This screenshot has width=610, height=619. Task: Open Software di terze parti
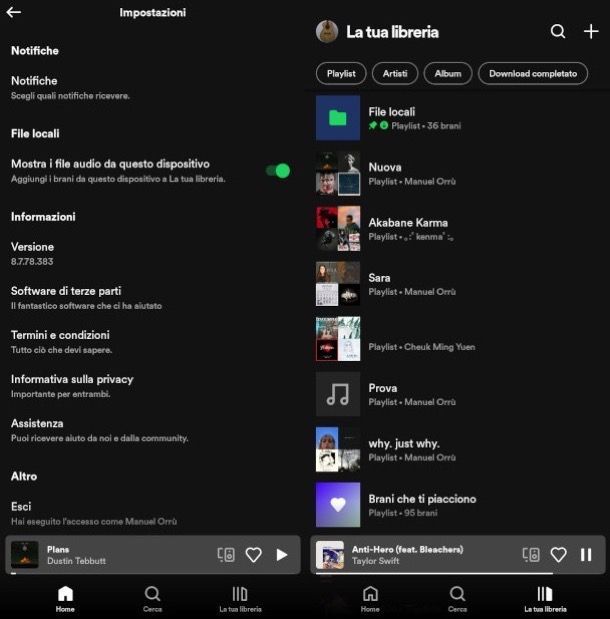[x=86, y=298]
